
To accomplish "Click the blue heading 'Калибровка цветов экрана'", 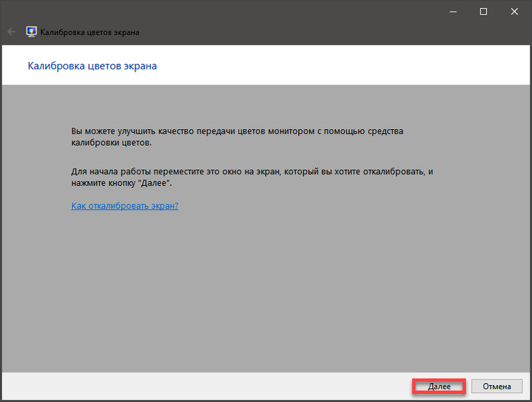I will point(92,66).
